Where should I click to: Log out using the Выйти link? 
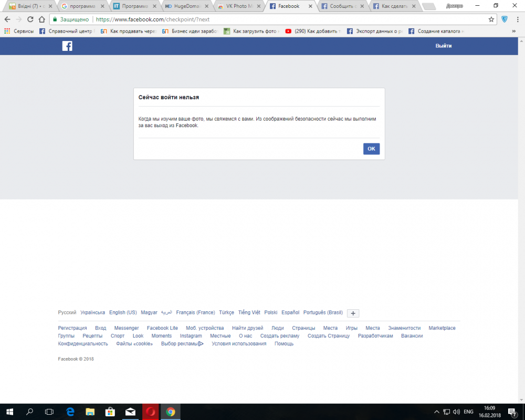pos(443,46)
